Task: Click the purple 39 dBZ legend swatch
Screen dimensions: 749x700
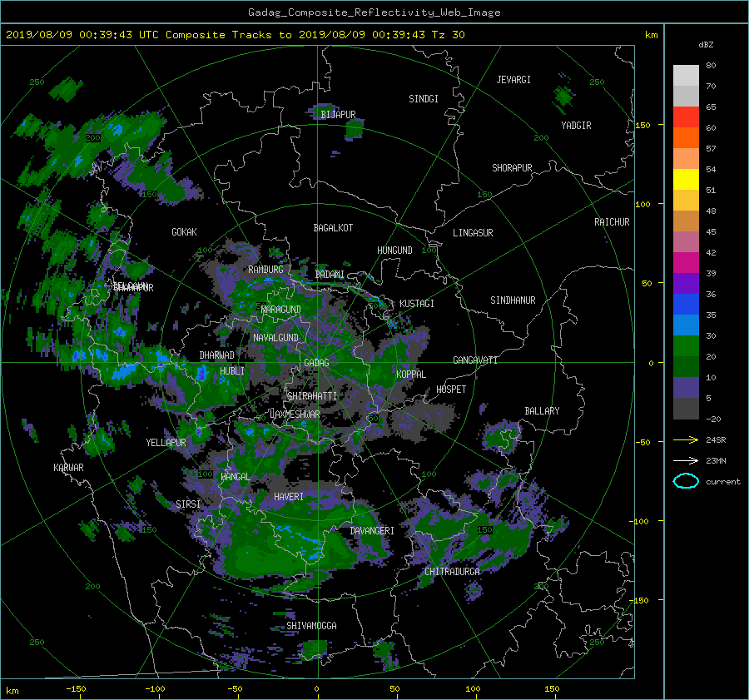Action: [686, 283]
